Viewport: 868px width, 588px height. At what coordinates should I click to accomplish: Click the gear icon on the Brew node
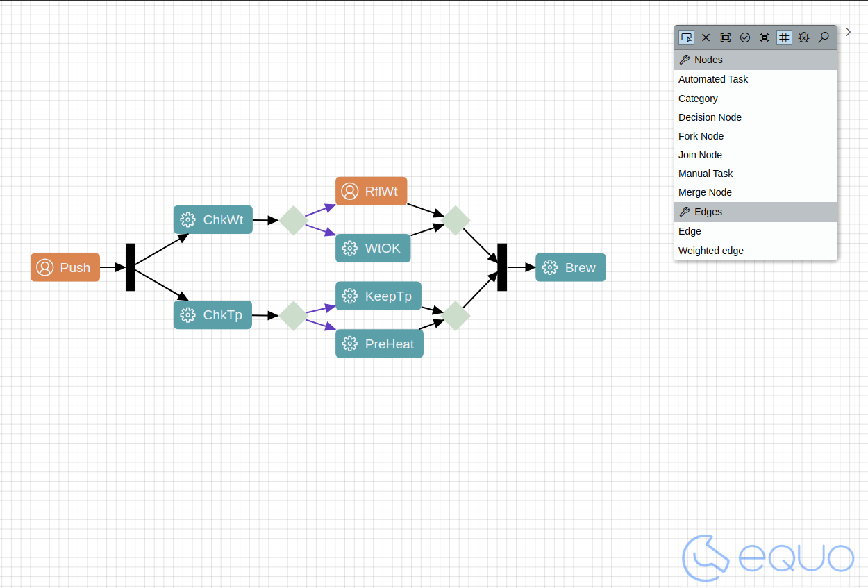(550, 267)
